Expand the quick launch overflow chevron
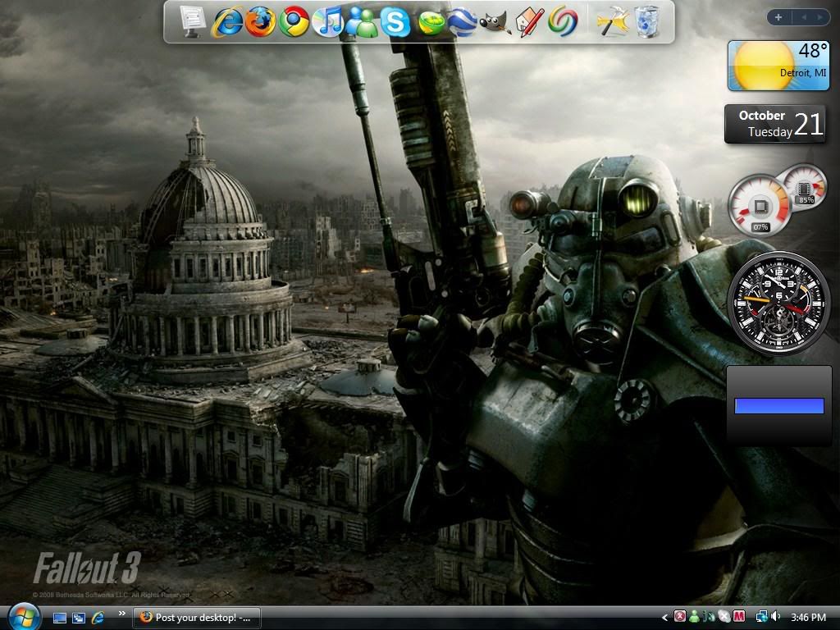 tap(122, 614)
